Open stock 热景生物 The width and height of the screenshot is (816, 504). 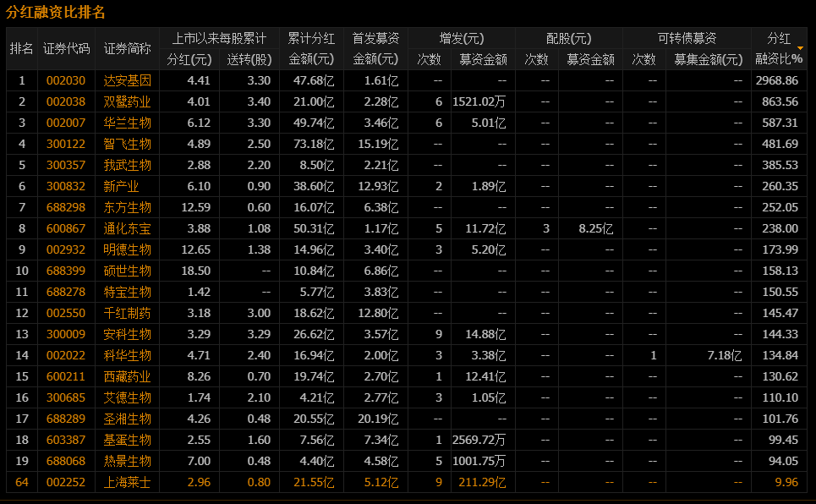(x=127, y=462)
